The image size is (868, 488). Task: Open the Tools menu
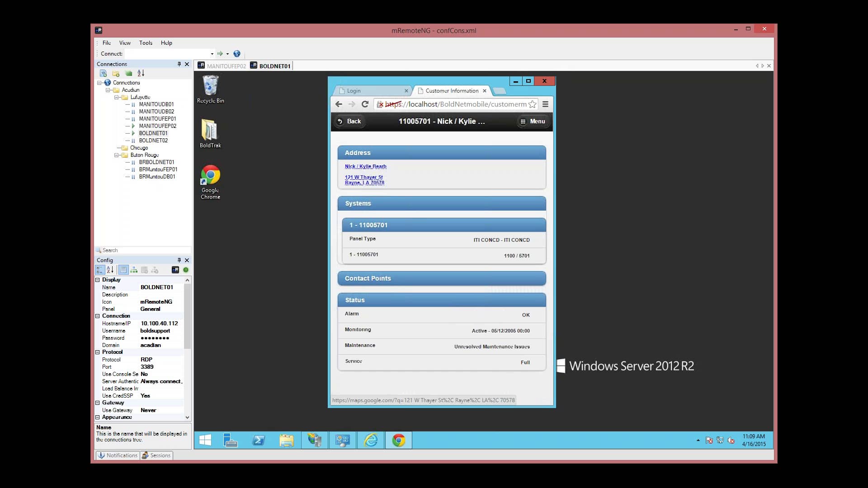pos(146,42)
